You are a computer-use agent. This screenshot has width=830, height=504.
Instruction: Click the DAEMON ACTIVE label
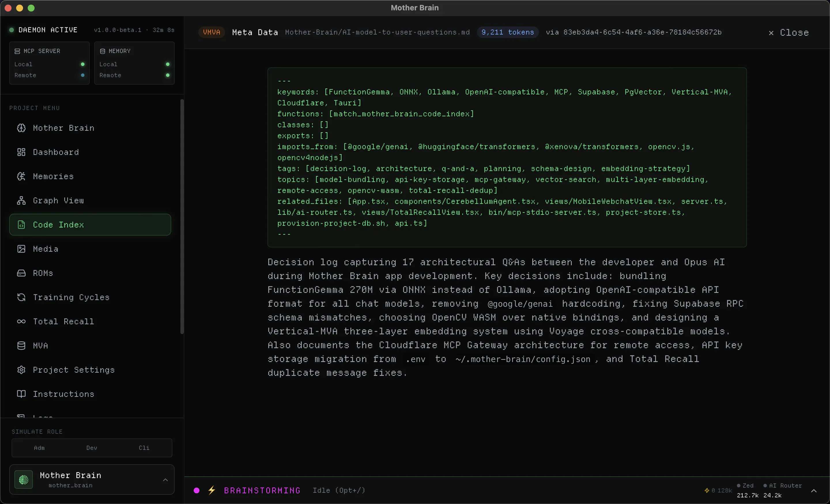tap(48, 30)
